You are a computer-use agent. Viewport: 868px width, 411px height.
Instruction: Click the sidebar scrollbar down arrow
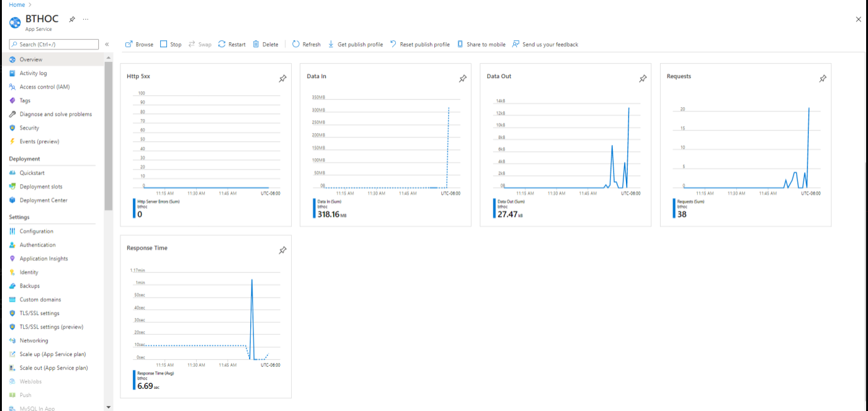click(108, 407)
